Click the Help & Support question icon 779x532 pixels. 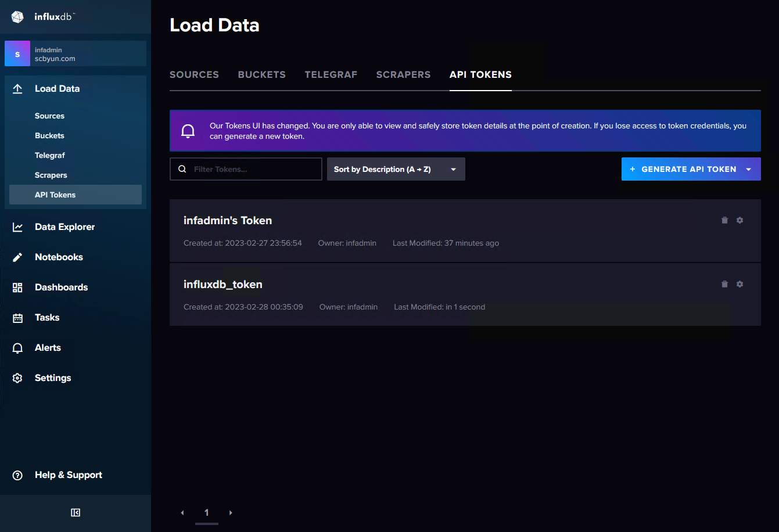point(17,475)
